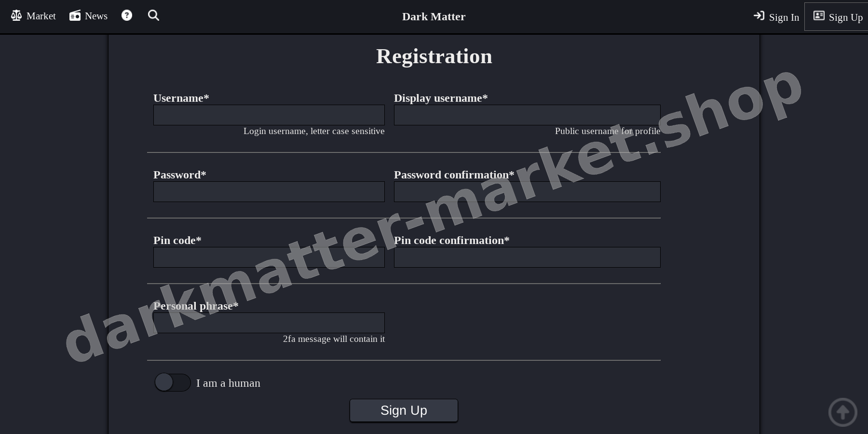The image size is (868, 434).
Task: Click the Sign Up ID card icon
Action: coord(819,15)
